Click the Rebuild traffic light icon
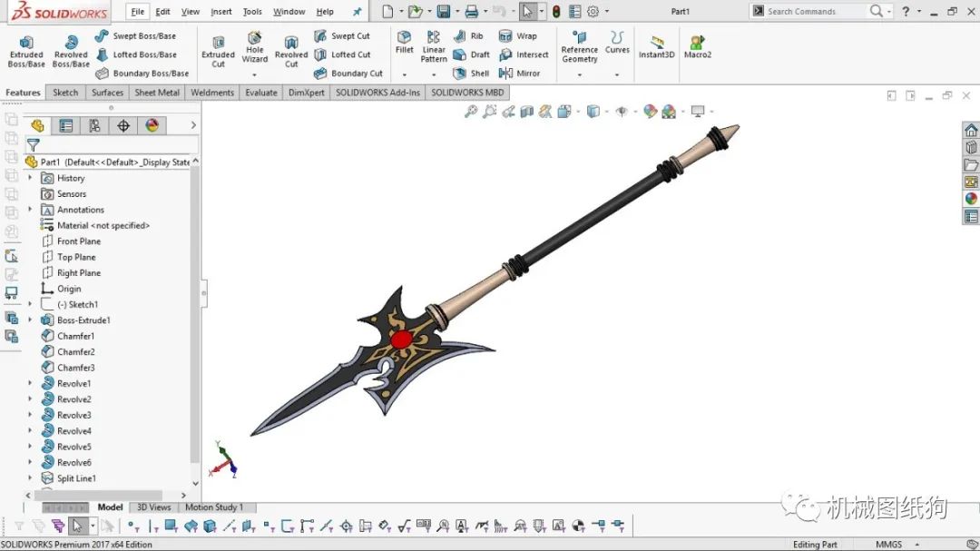Viewport: 980px width, 551px height. point(556,11)
